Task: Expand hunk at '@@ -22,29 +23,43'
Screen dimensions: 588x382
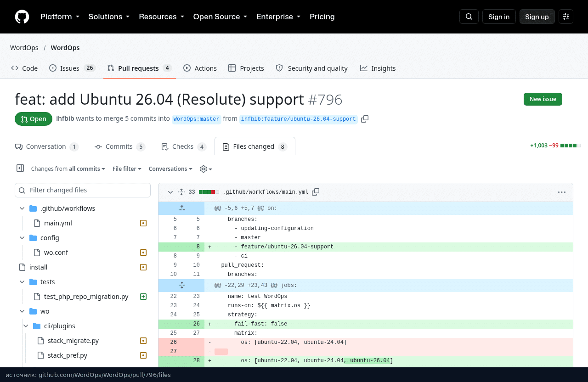Action: pyautogui.click(x=182, y=286)
